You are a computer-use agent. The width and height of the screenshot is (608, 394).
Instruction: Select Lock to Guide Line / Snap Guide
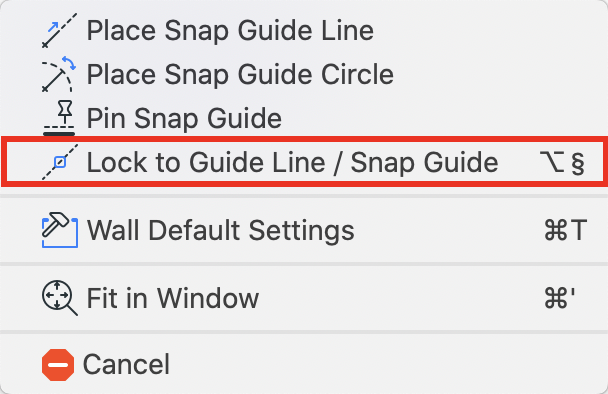click(x=304, y=162)
